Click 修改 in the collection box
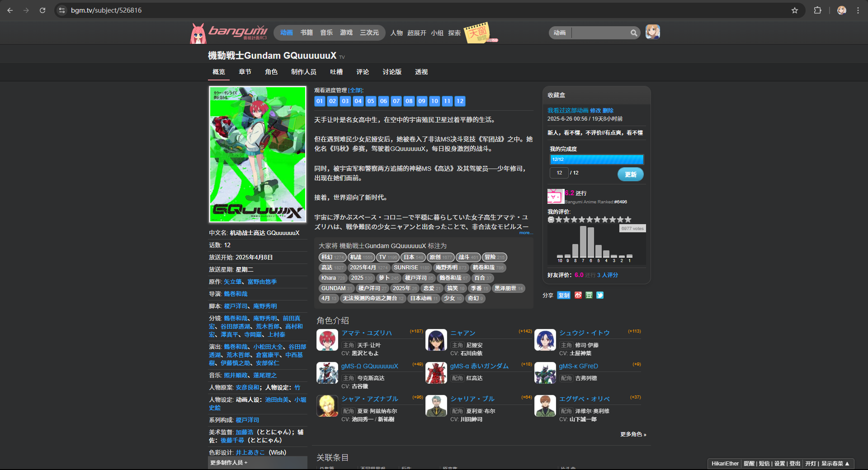 click(x=595, y=110)
